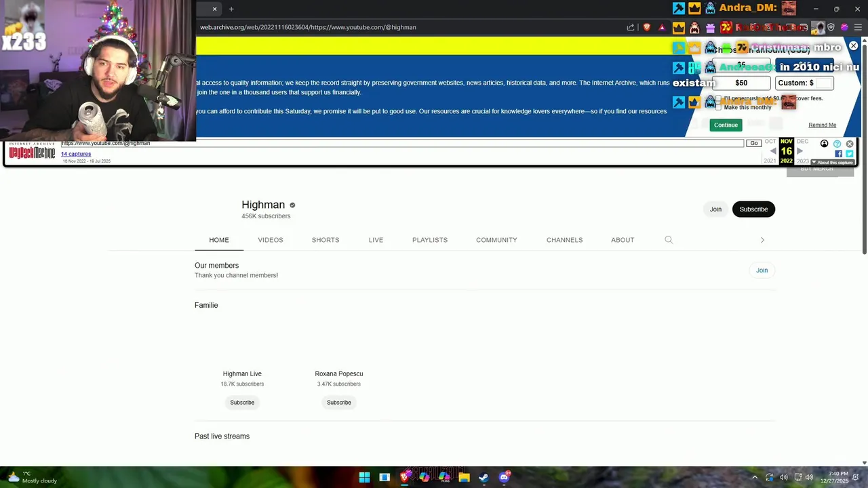Switch to the COMMUNITY tab
Image resolution: width=868 pixels, height=488 pixels.
point(496,240)
